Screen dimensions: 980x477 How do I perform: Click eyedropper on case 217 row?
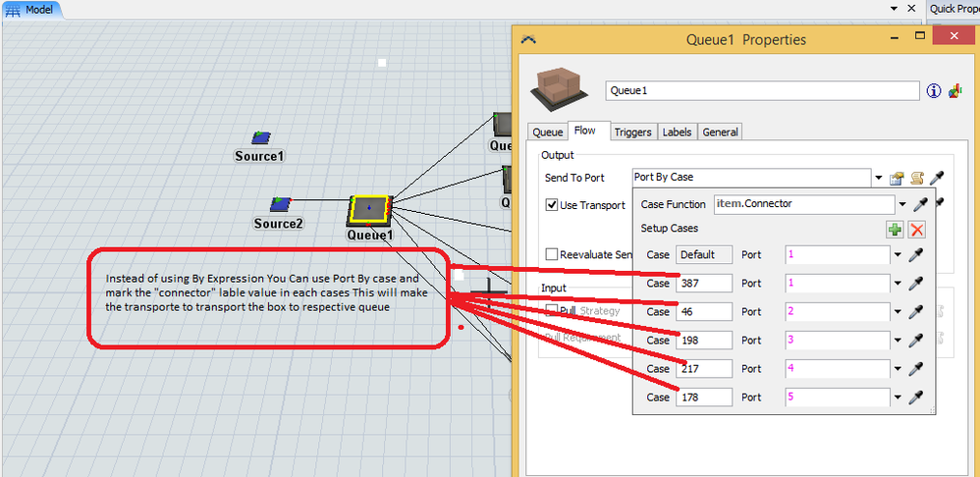tap(916, 368)
